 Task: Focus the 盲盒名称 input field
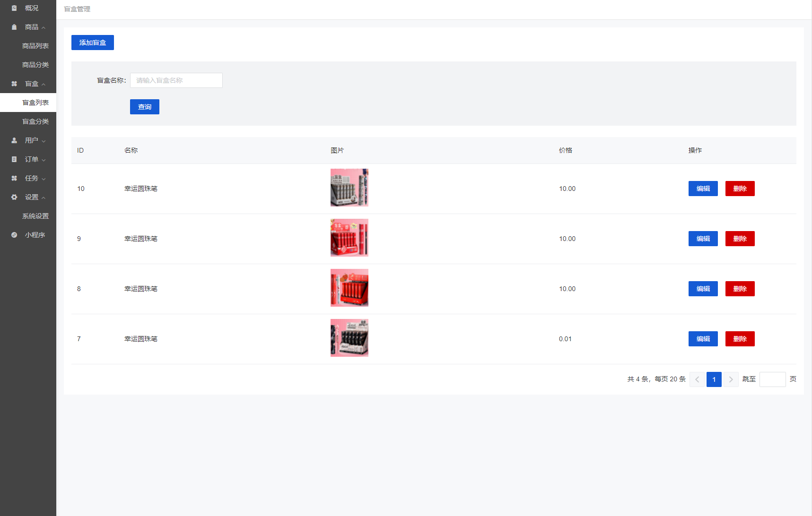tap(176, 80)
